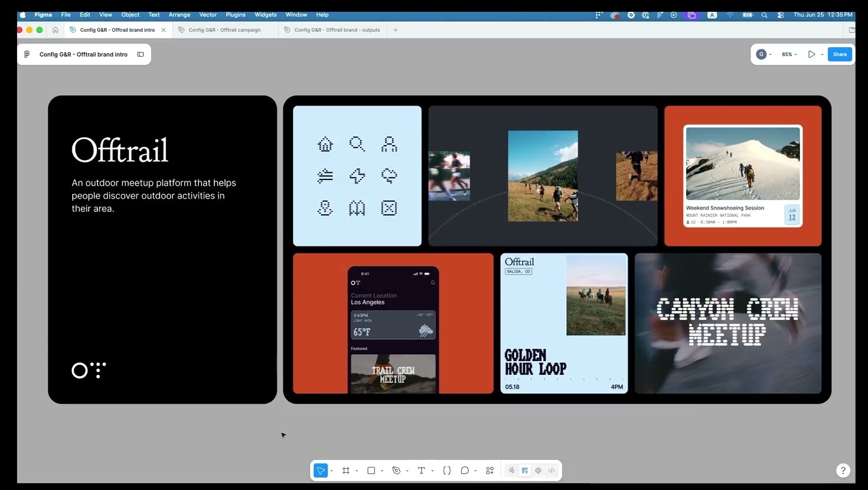Select the Text tool

click(421, 471)
